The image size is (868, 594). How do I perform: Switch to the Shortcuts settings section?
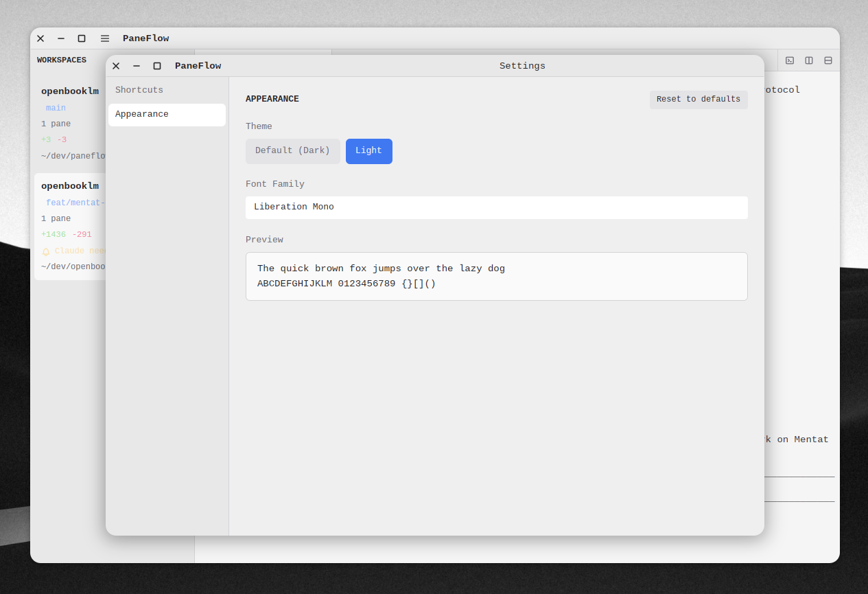point(139,89)
